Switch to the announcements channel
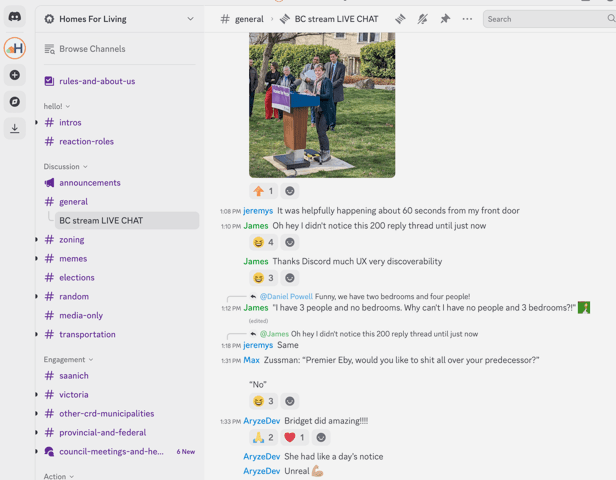Image resolution: width=616 pixels, height=480 pixels. tap(89, 183)
